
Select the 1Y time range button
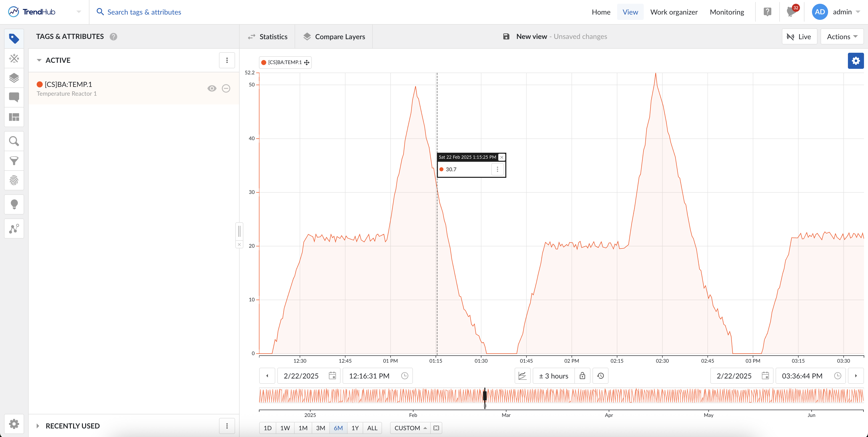coord(355,428)
